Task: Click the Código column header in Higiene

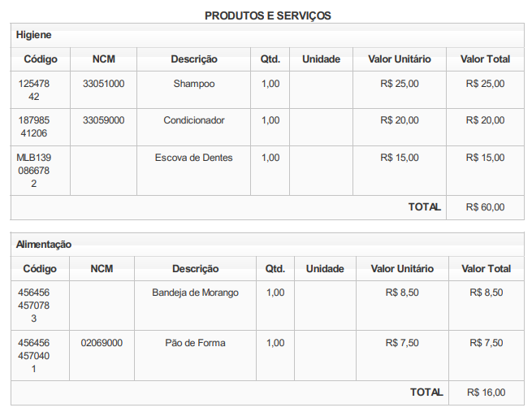Action: point(41,59)
